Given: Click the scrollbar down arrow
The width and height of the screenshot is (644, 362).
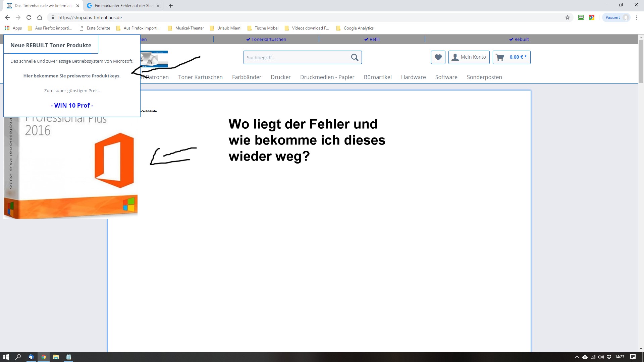Looking at the screenshot, I should point(641,349).
